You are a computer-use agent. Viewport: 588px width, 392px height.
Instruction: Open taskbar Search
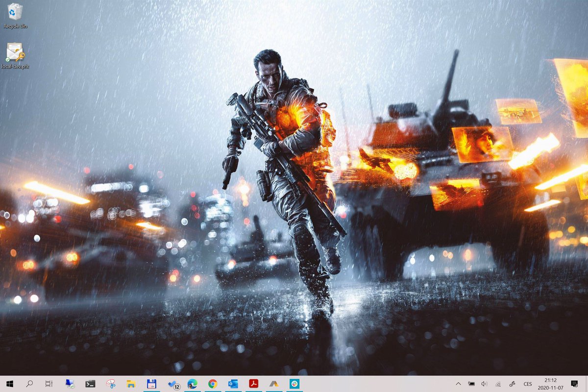29,384
